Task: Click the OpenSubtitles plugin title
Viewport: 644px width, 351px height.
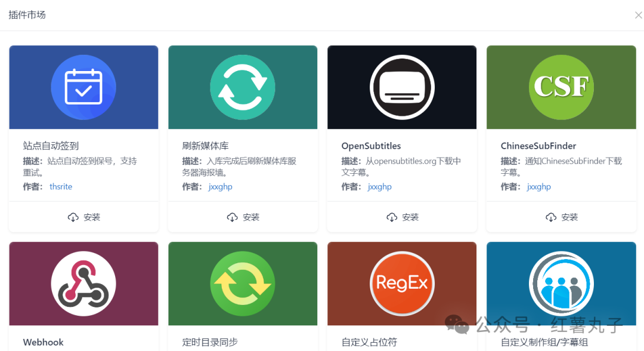Action: (x=371, y=146)
